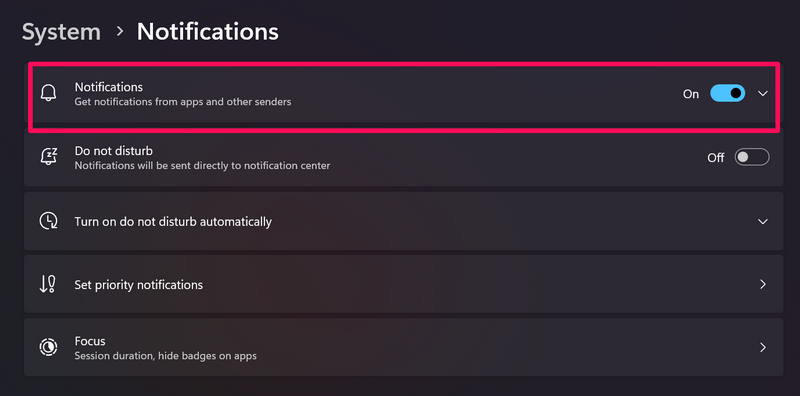800x396 pixels.
Task: Enable the Do not disturb toggle
Action: pos(752,157)
